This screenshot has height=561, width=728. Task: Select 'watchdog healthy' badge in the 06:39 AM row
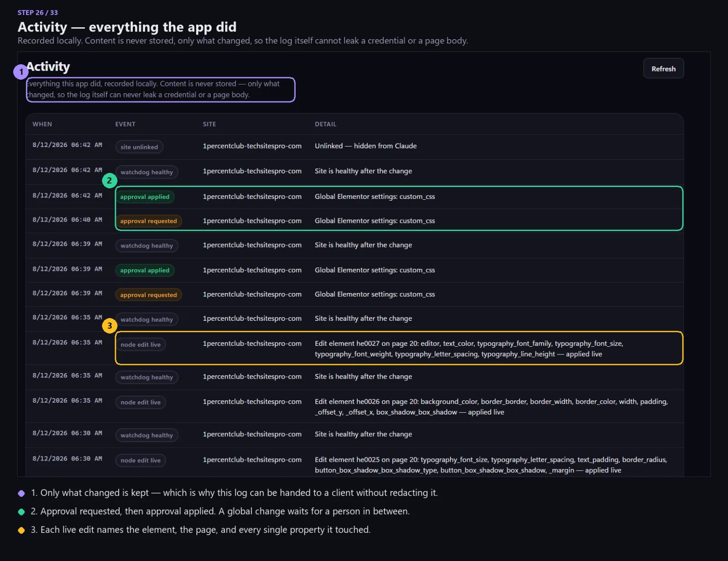147,246
